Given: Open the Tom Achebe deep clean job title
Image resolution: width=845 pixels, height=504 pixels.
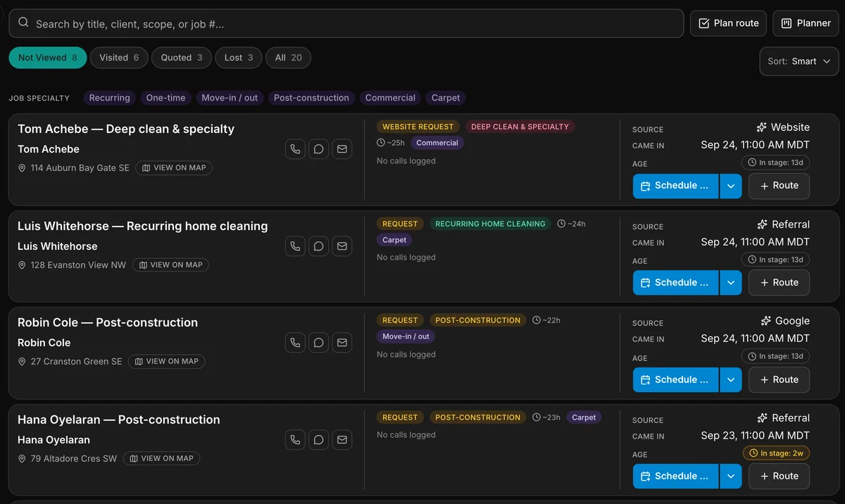Looking at the screenshot, I should coord(126,129).
